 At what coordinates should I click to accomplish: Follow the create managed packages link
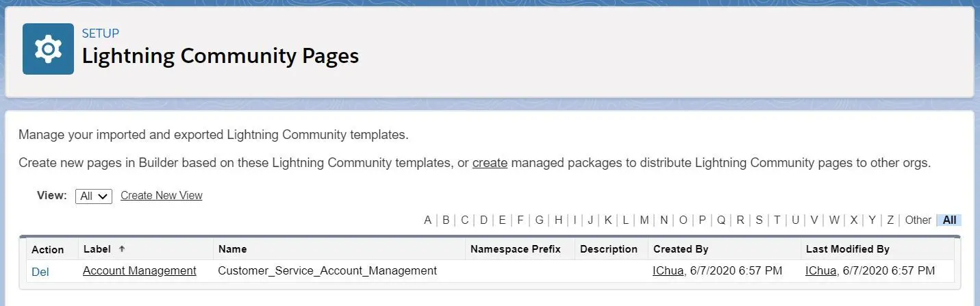pos(490,164)
